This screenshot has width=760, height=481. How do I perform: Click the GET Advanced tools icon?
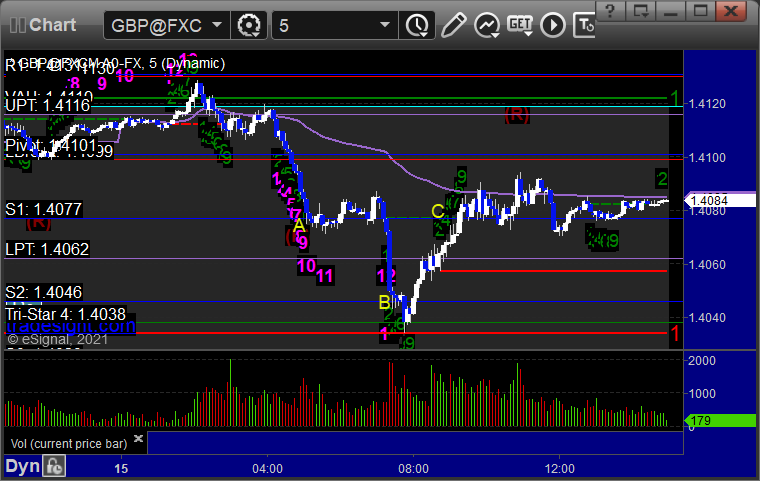[x=520, y=25]
